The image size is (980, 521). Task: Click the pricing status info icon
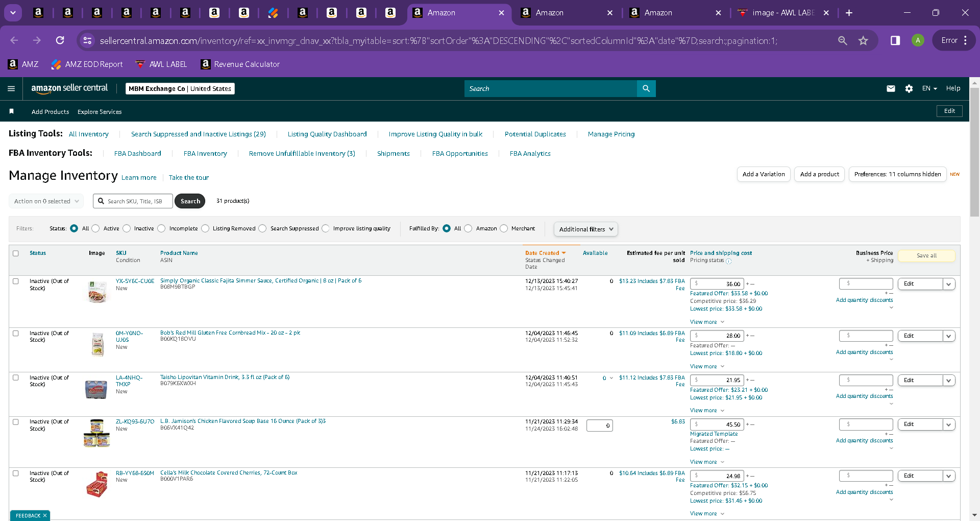click(x=729, y=261)
